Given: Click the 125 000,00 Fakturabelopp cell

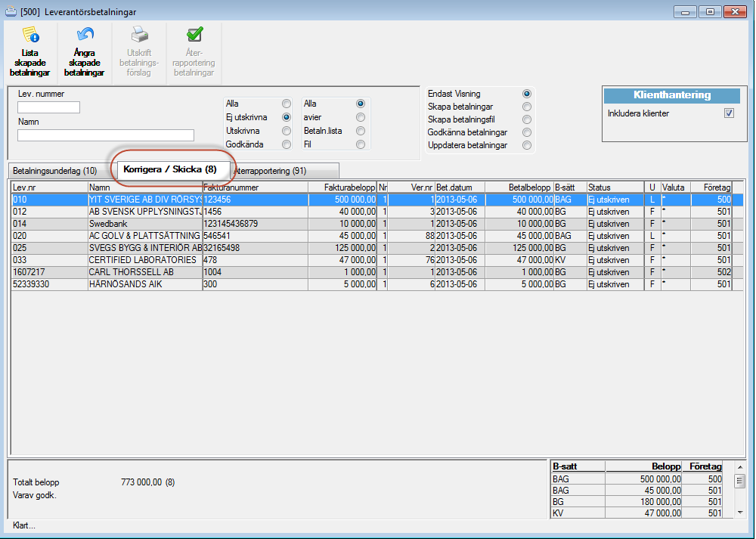Looking at the screenshot, I should pyautogui.click(x=342, y=248).
